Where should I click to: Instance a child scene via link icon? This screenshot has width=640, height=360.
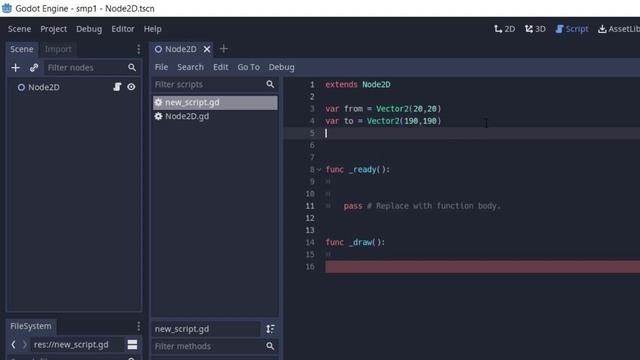[34, 67]
